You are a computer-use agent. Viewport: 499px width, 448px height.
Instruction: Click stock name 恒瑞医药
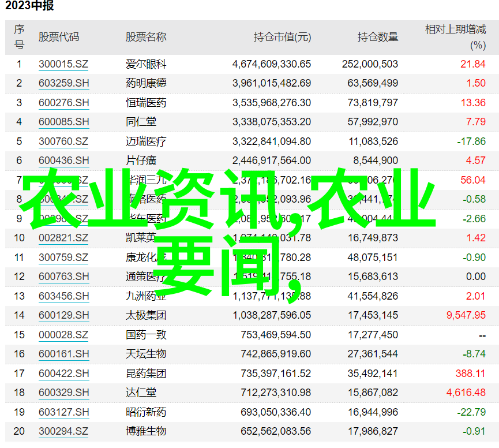pos(146,103)
